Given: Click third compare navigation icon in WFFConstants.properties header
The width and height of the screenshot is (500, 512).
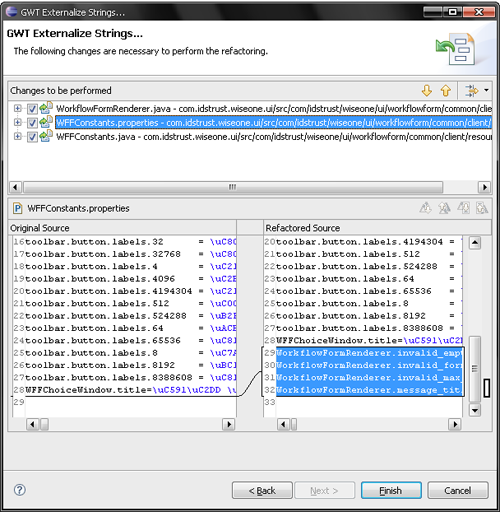Looking at the screenshot, I should (x=463, y=208).
